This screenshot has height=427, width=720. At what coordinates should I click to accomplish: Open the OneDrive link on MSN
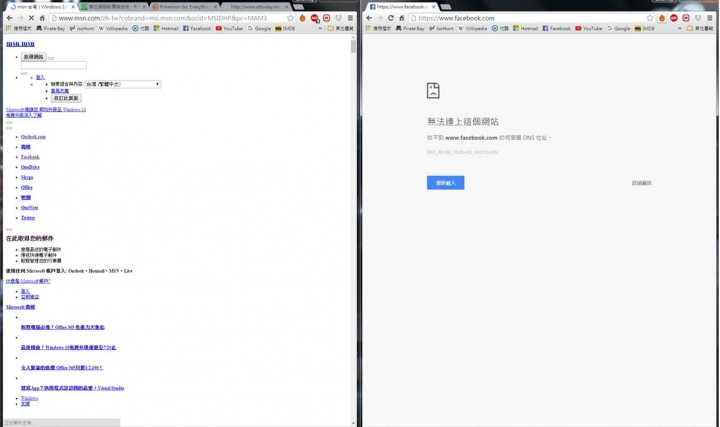point(30,167)
